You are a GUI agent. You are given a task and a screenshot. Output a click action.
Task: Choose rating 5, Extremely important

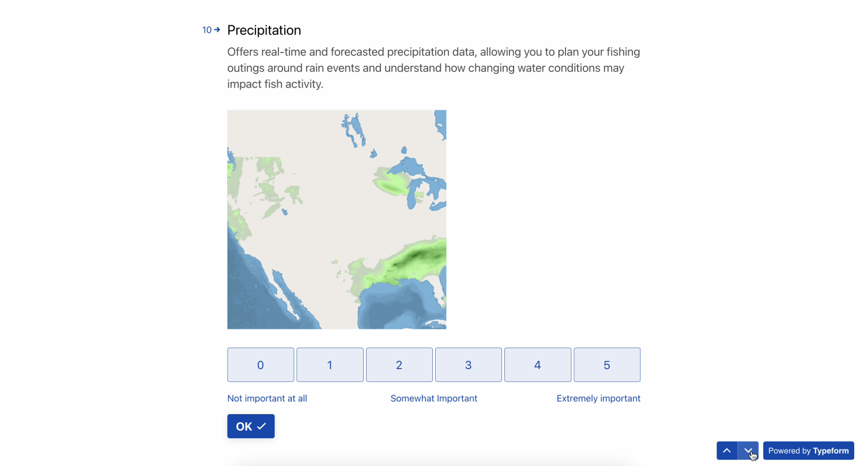point(607,364)
